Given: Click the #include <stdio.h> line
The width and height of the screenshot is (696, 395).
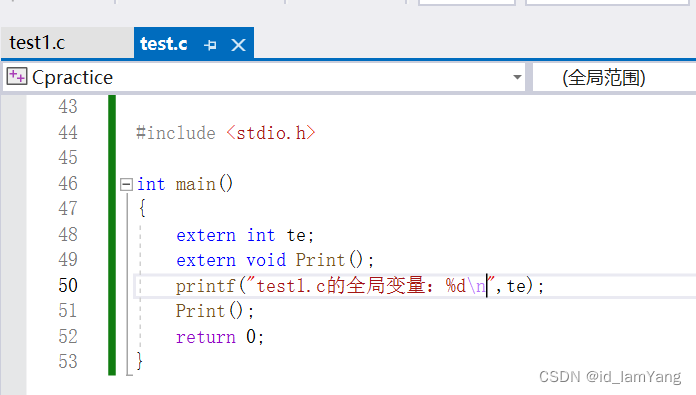Looking at the screenshot, I should [x=225, y=133].
